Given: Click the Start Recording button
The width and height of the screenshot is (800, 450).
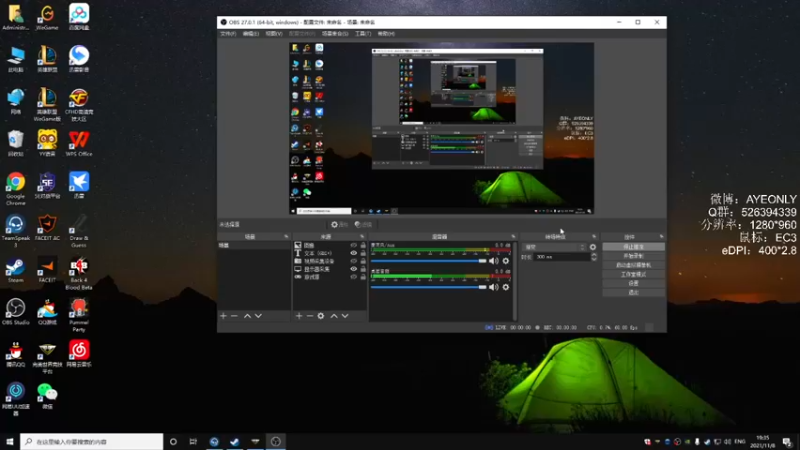Looking at the screenshot, I should [634, 256].
